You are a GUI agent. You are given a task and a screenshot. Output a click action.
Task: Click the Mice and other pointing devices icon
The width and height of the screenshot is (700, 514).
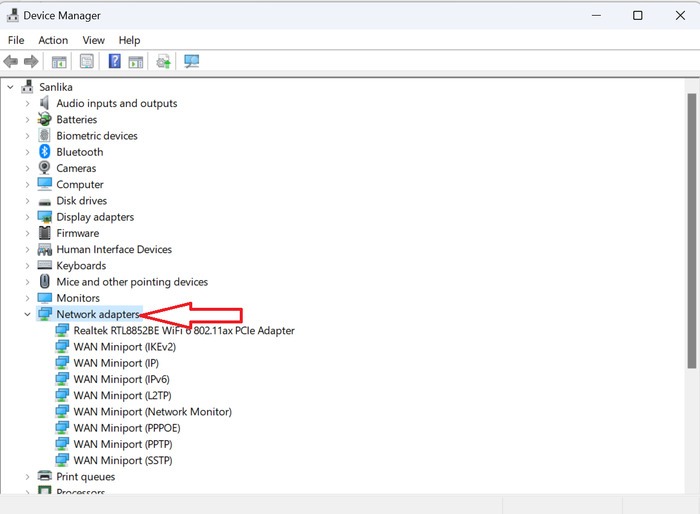pyautogui.click(x=45, y=281)
